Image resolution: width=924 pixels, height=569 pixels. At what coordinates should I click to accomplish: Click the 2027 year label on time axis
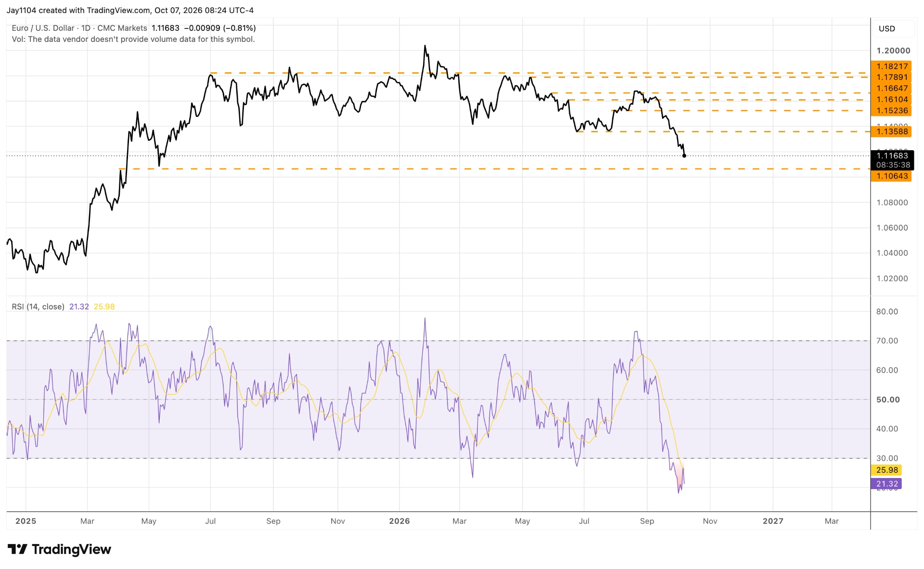[x=773, y=521]
